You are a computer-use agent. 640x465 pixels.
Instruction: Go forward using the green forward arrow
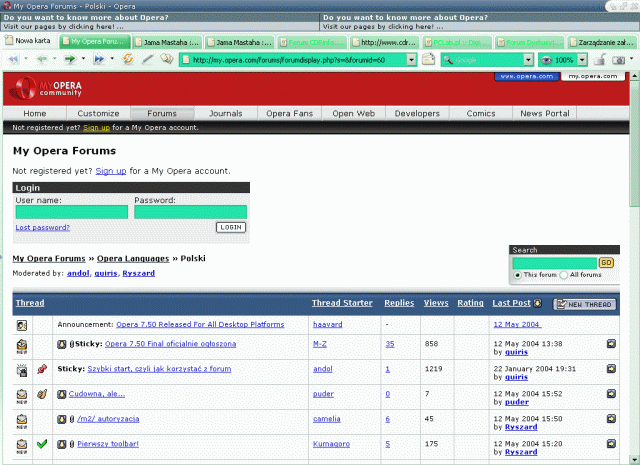pos(70,60)
